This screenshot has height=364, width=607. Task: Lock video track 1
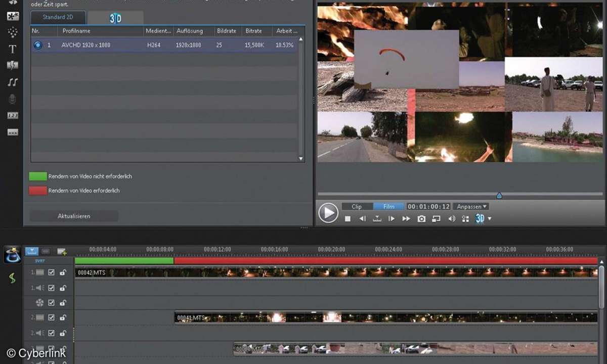[x=63, y=272]
